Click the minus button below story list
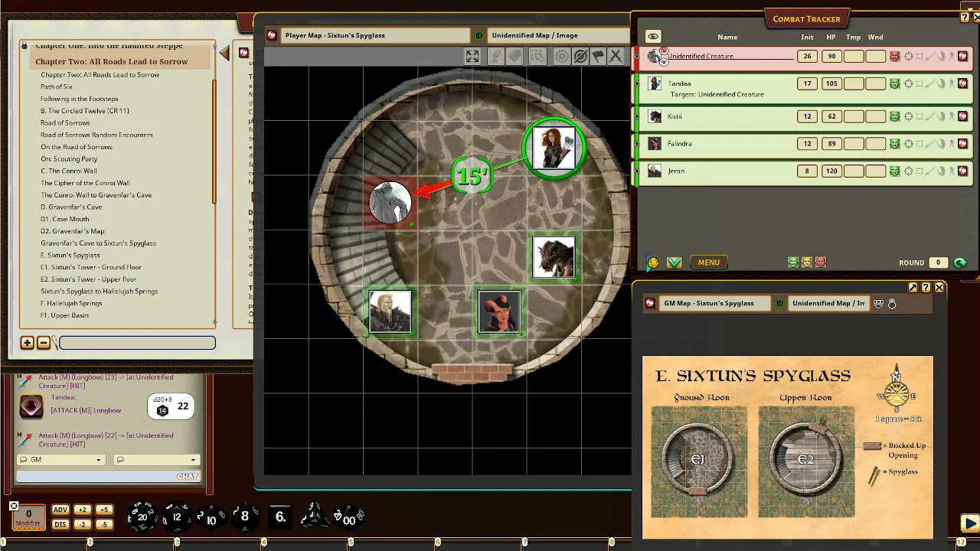 pyautogui.click(x=44, y=343)
